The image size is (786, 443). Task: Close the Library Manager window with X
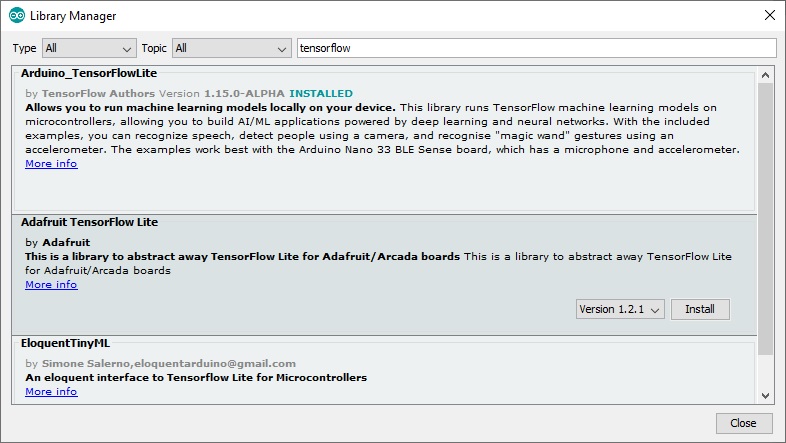(768, 16)
